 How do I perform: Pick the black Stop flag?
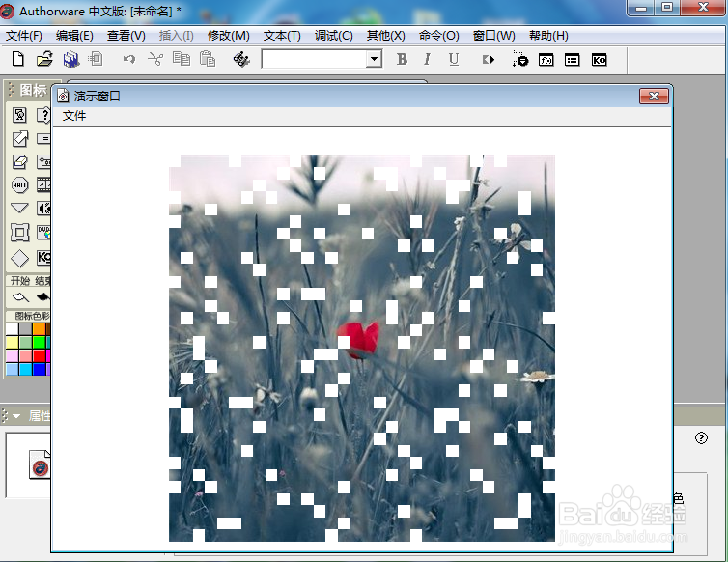(43, 296)
